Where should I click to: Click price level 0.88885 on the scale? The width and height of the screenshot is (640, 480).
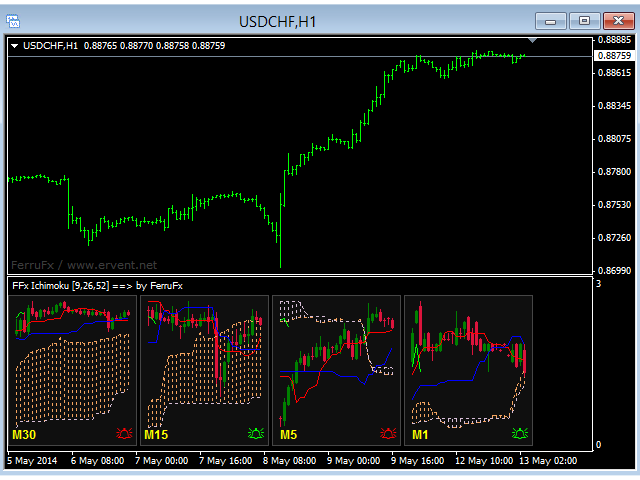coord(614,40)
